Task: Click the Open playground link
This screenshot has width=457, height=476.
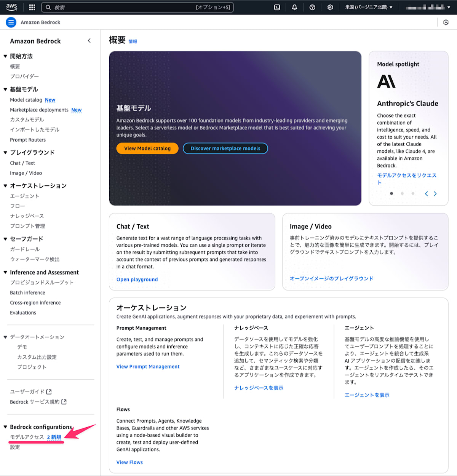Action: pos(137,280)
